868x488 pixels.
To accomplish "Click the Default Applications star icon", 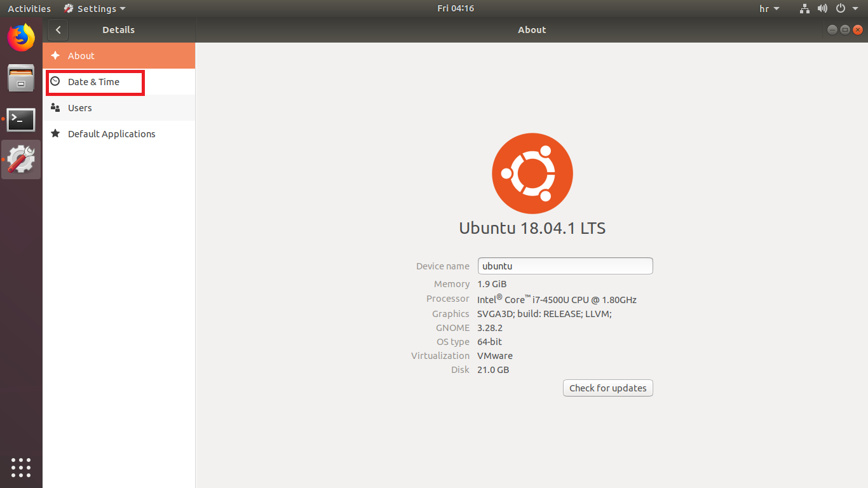I will (55, 133).
